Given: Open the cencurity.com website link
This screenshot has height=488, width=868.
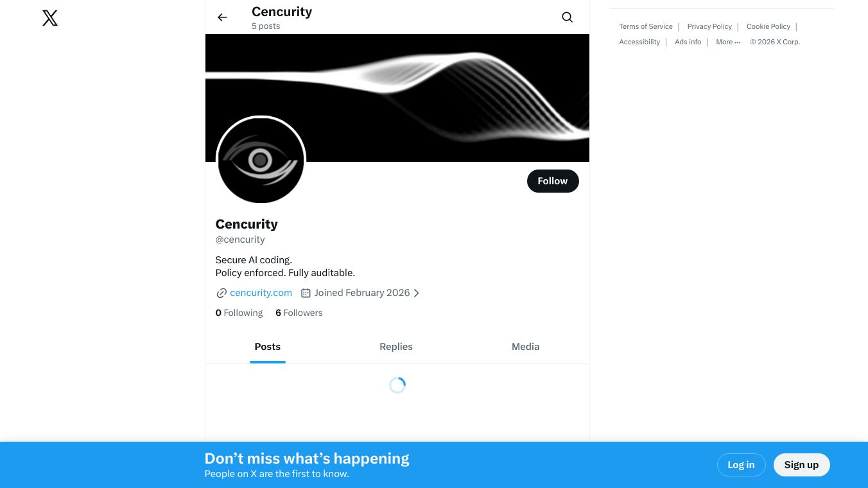Looking at the screenshot, I should coord(261,292).
